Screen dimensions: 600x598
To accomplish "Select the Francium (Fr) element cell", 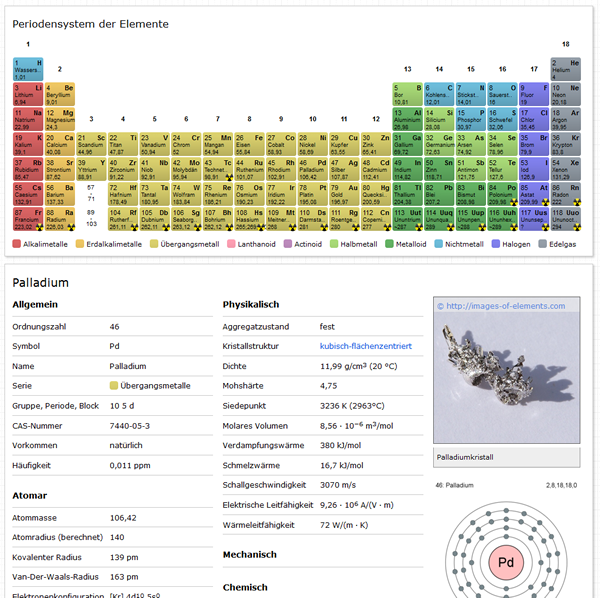I will 28,219.
